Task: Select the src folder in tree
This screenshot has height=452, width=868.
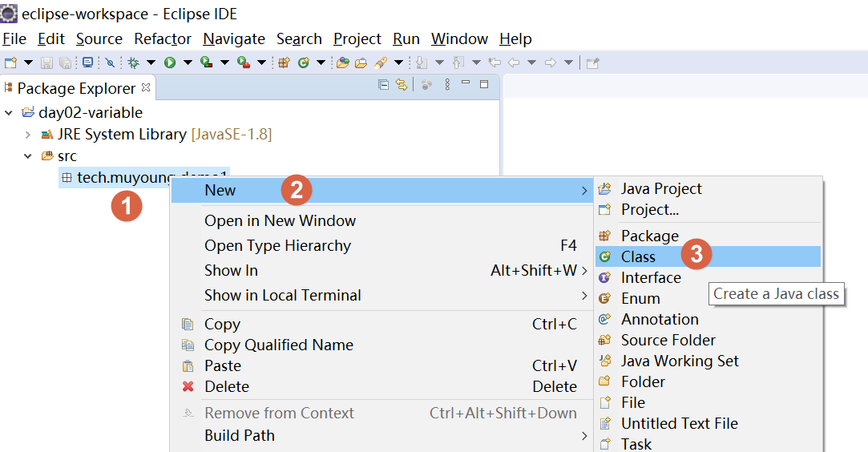Action: pos(67,155)
